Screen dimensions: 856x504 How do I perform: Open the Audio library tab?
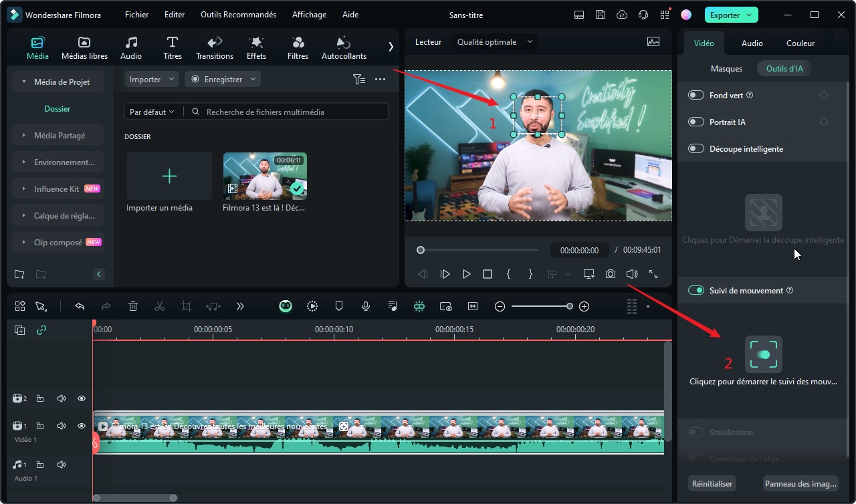pos(131,48)
